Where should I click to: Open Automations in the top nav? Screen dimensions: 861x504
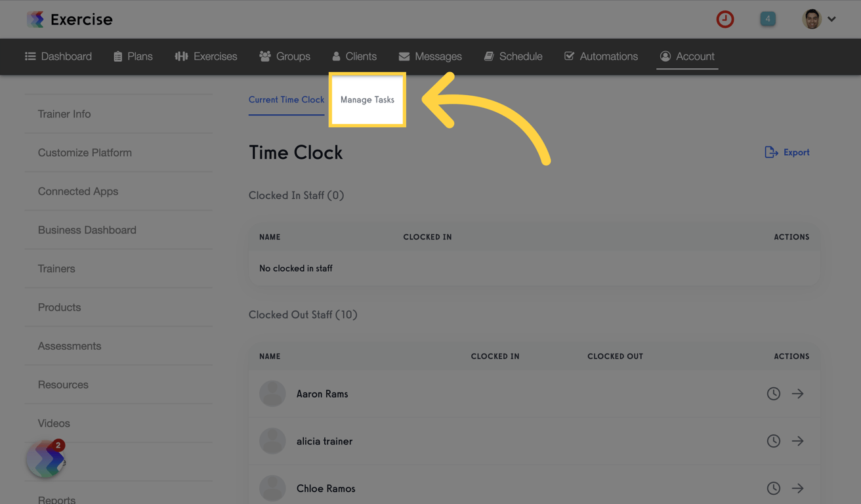[x=601, y=56]
